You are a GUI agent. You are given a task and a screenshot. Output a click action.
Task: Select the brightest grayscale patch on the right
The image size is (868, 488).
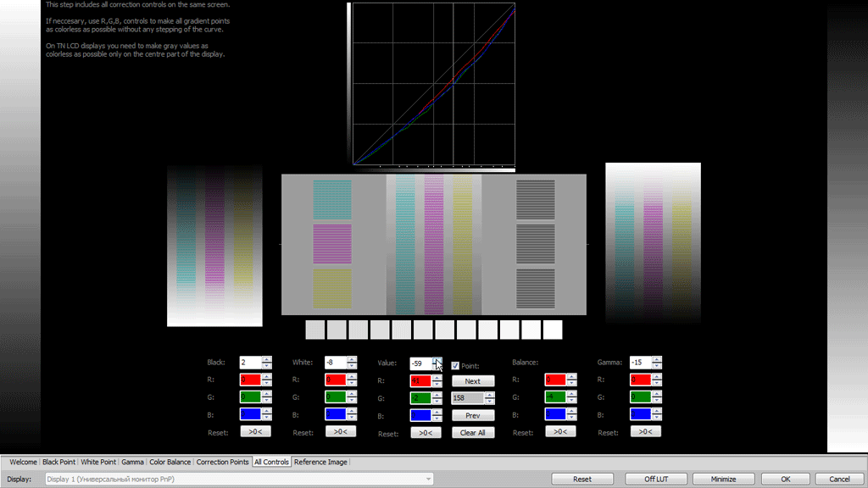[x=552, y=330]
